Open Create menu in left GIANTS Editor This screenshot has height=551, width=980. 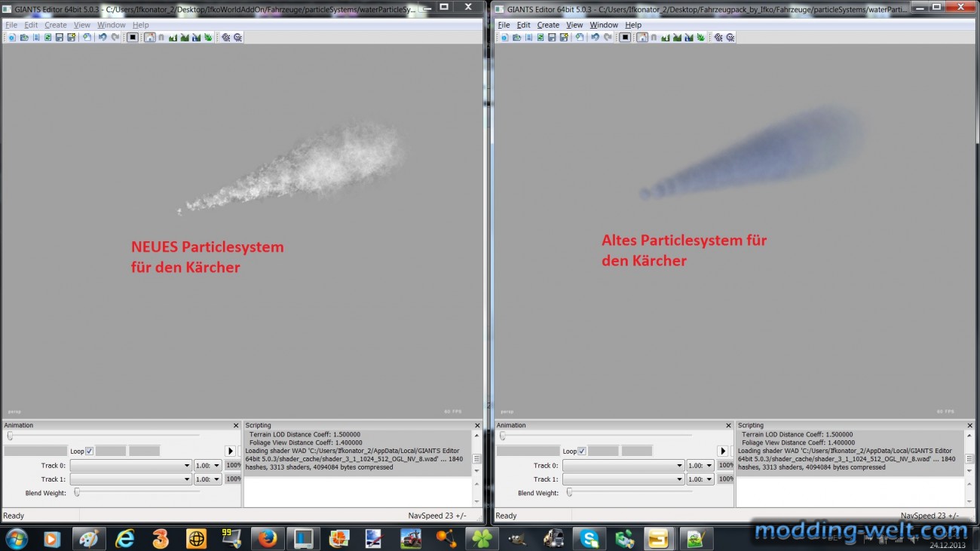pos(56,25)
